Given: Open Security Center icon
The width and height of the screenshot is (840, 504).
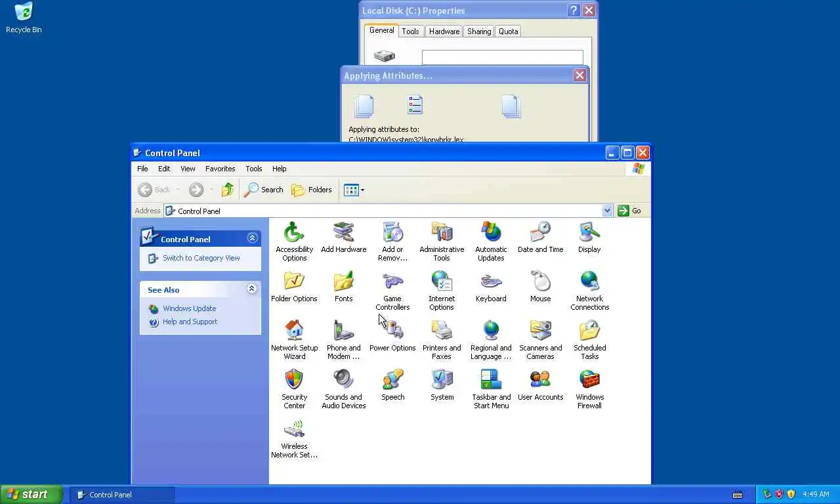Looking at the screenshot, I should click(294, 380).
